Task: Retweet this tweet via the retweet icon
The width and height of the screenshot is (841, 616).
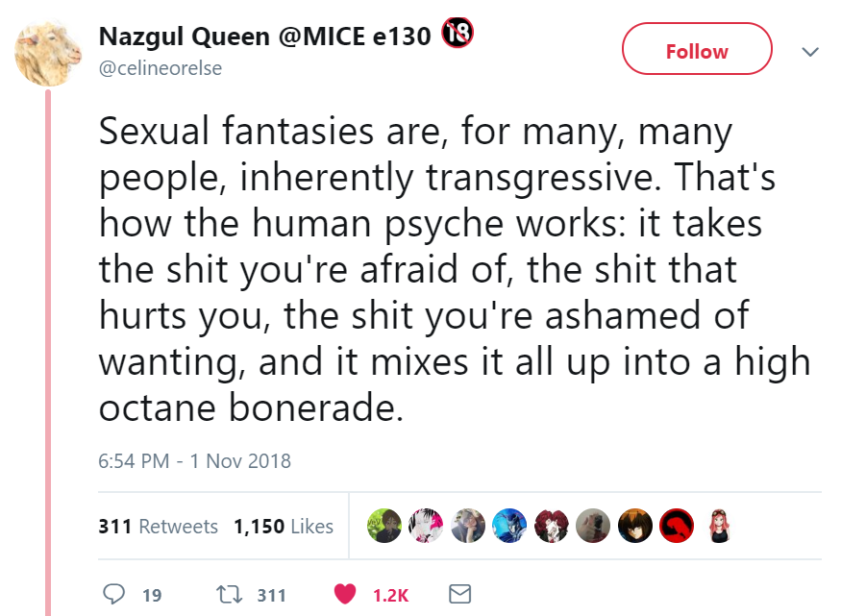Action: 229,595
